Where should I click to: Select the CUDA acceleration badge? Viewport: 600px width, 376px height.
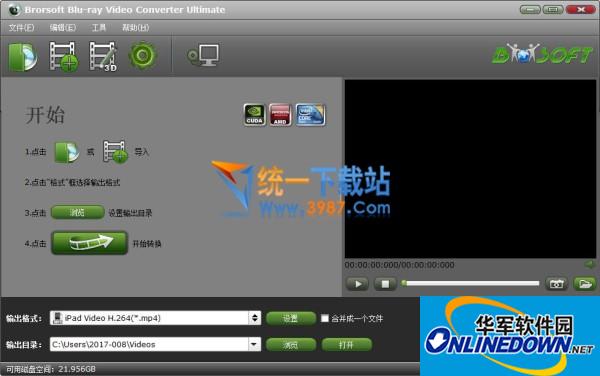pos(254,115)
